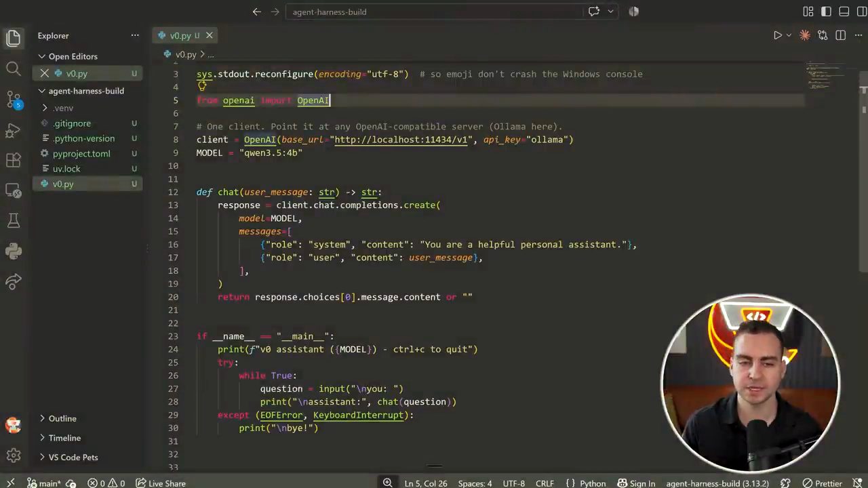
Task: Open the Python extension view
Action: 14,251
